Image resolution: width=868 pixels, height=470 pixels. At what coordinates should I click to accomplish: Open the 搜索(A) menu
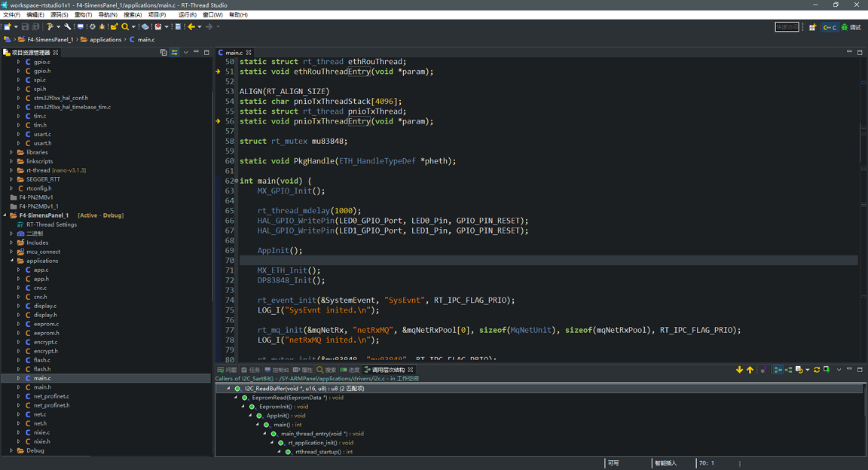pos(133,15)
